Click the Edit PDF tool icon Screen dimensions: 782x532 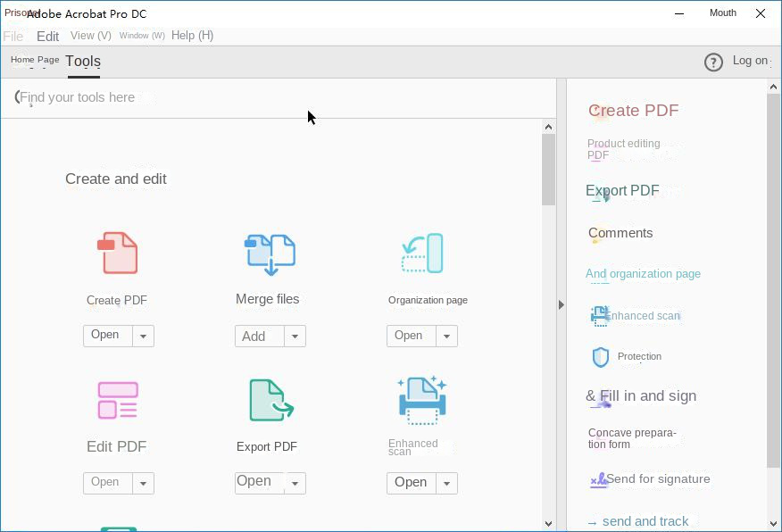pos(117,400)
